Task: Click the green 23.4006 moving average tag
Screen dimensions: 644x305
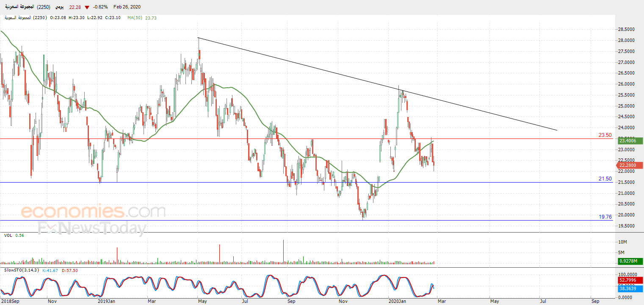Action: (x=630, y=141)
